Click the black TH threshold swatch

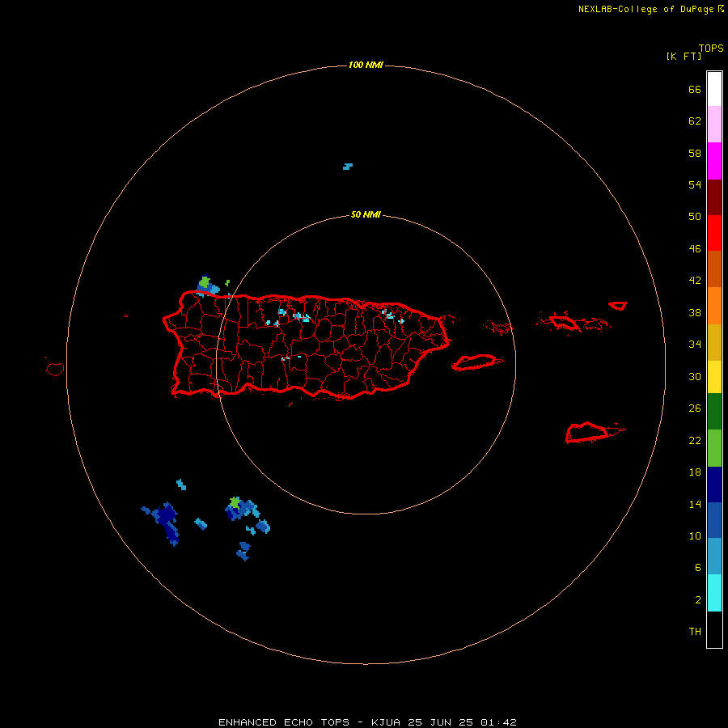point(714,629)
